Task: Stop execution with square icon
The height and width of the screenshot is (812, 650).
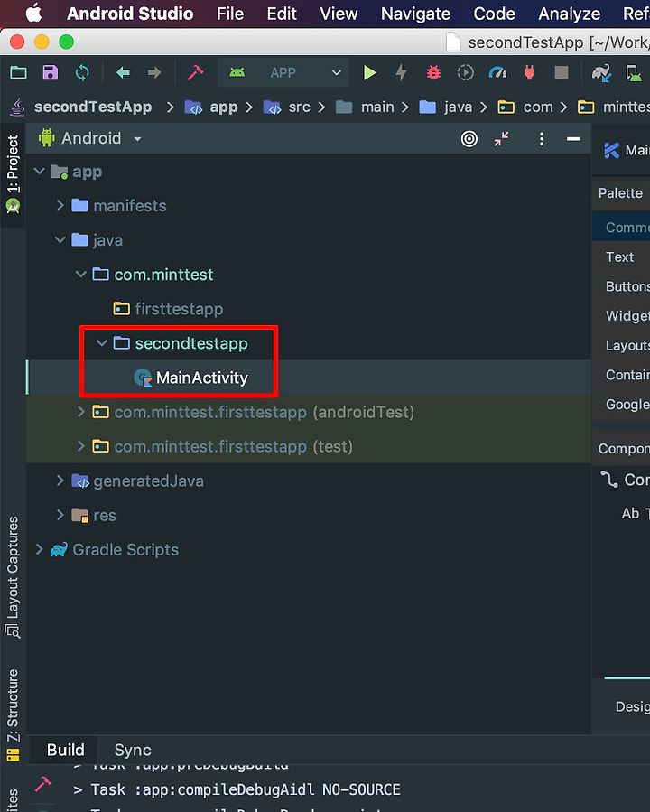Action: 561,72
